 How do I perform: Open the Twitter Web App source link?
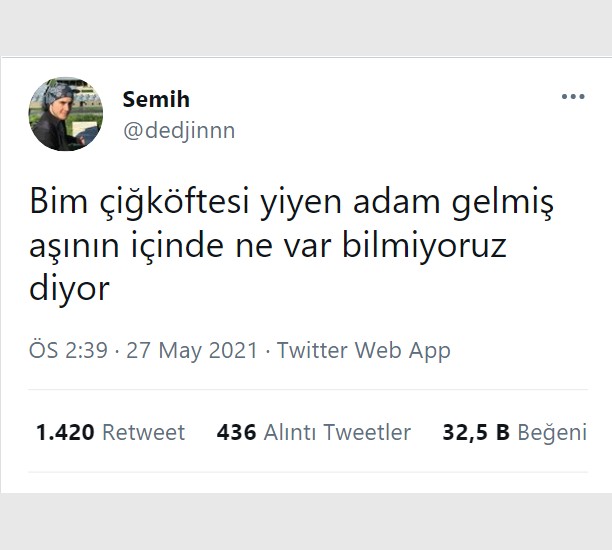point(363,351)
